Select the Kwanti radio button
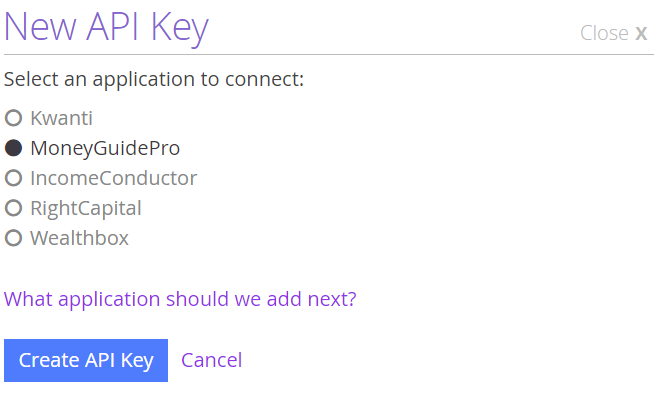Viewport: 667px width, 407px height. [14, 118]
